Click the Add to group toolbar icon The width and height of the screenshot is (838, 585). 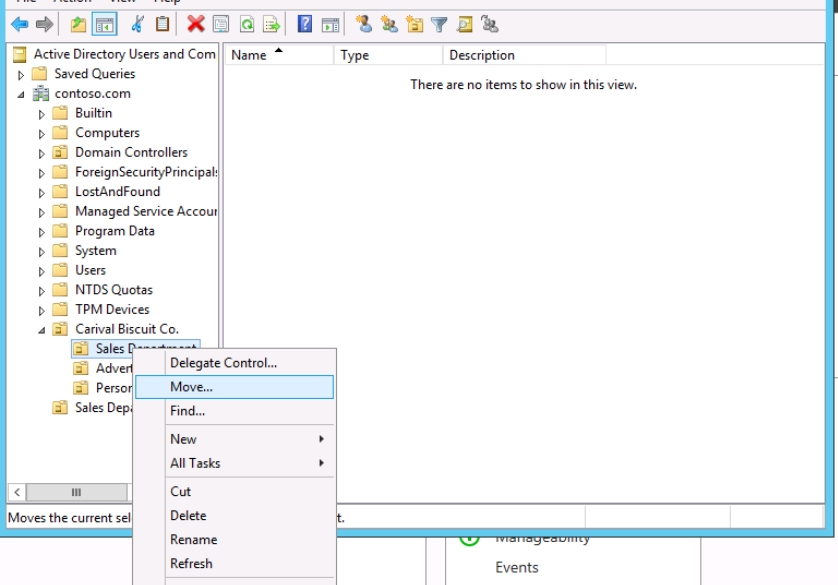pyautogui.click(x=490, y=24)
